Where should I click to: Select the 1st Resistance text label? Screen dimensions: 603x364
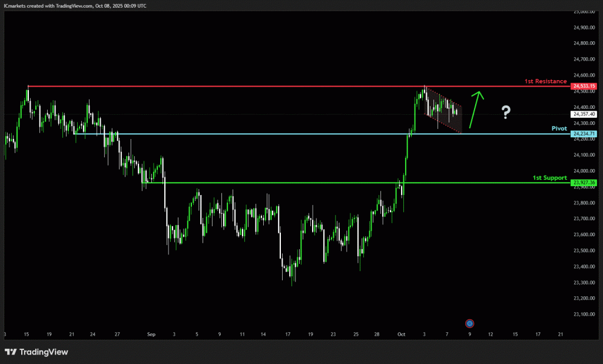545,81
